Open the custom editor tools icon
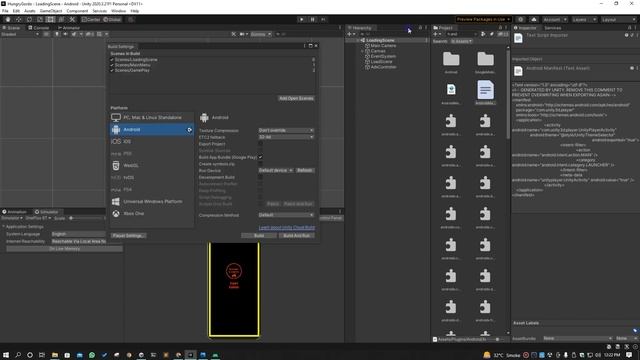 tap(72, 19)
